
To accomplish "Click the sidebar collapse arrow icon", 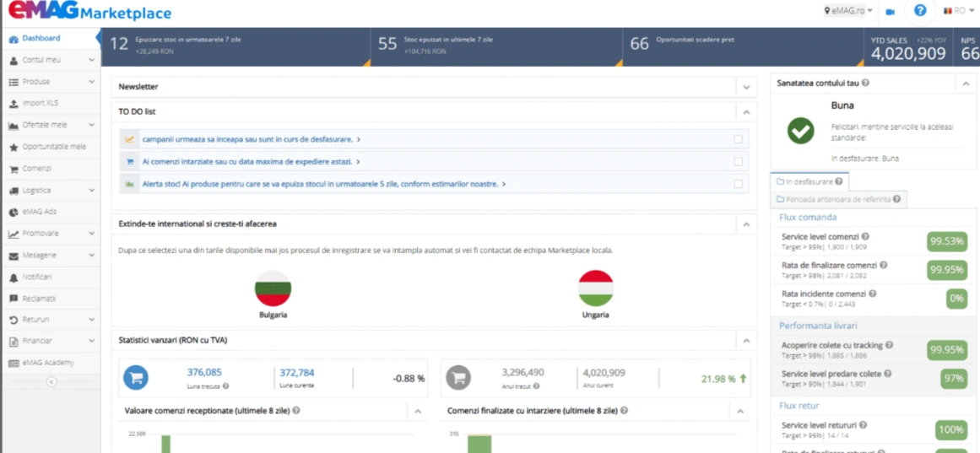I will [x=51, y=381].
